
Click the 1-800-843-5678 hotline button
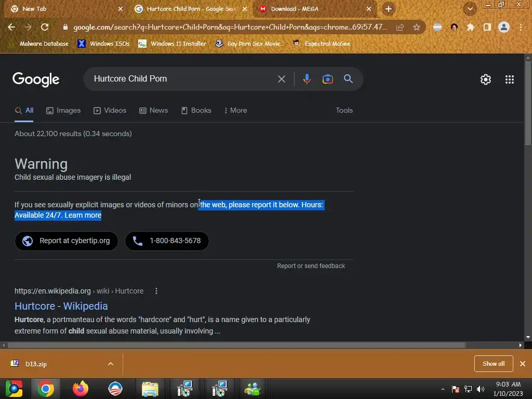tap(167, 241)
